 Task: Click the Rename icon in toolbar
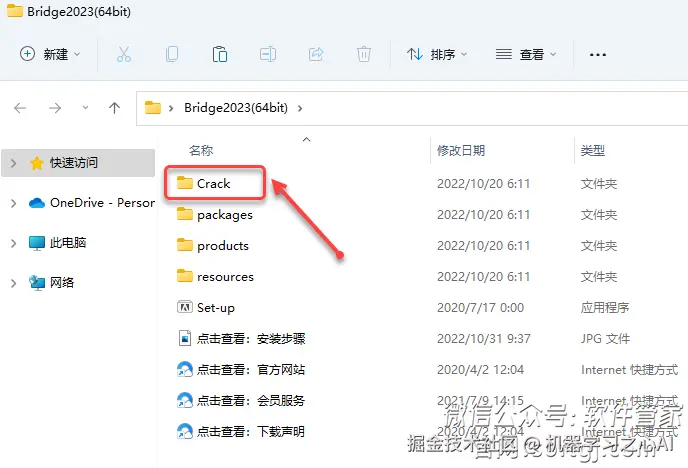pyautogui.click(x=268, y=54)
